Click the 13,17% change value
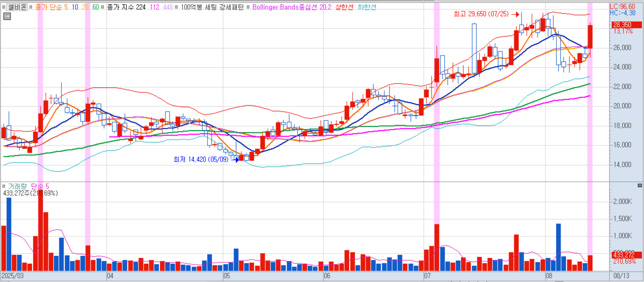644x282 pixels. pyautogui.click(x=623, y=31)
